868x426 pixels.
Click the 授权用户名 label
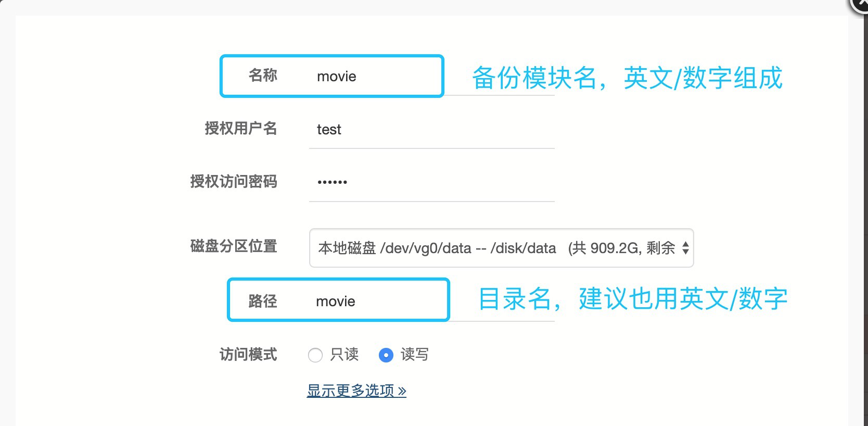point(241,128)
